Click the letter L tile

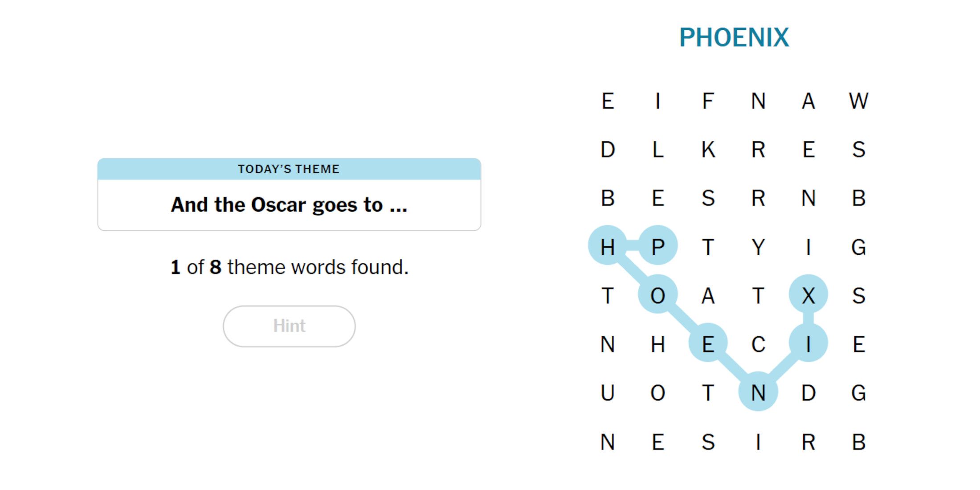658,150
